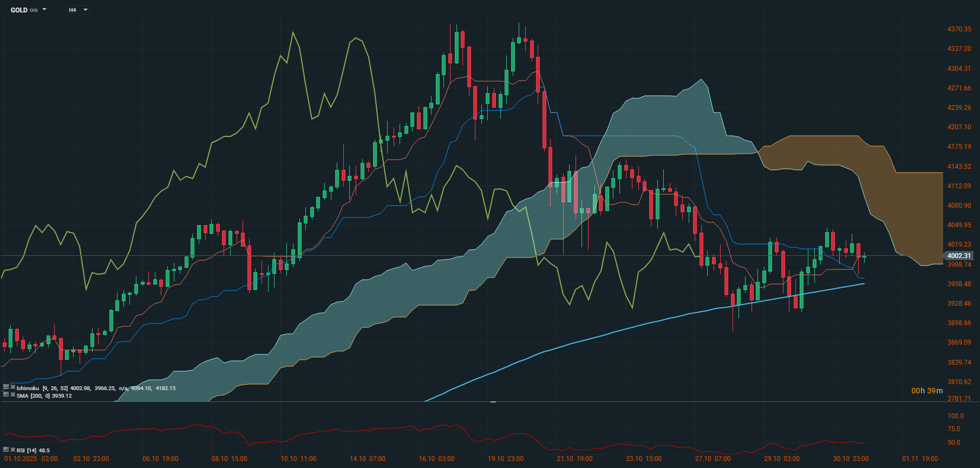The width and height of the screenshot is (980, 468).
Task: Remove the RSI indicator with its X icon
Action: 12,450
